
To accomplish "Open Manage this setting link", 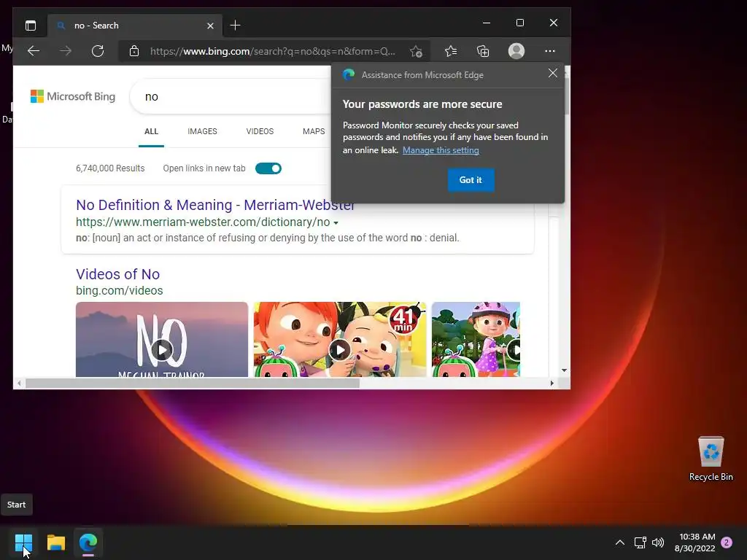I will point(441,150).
